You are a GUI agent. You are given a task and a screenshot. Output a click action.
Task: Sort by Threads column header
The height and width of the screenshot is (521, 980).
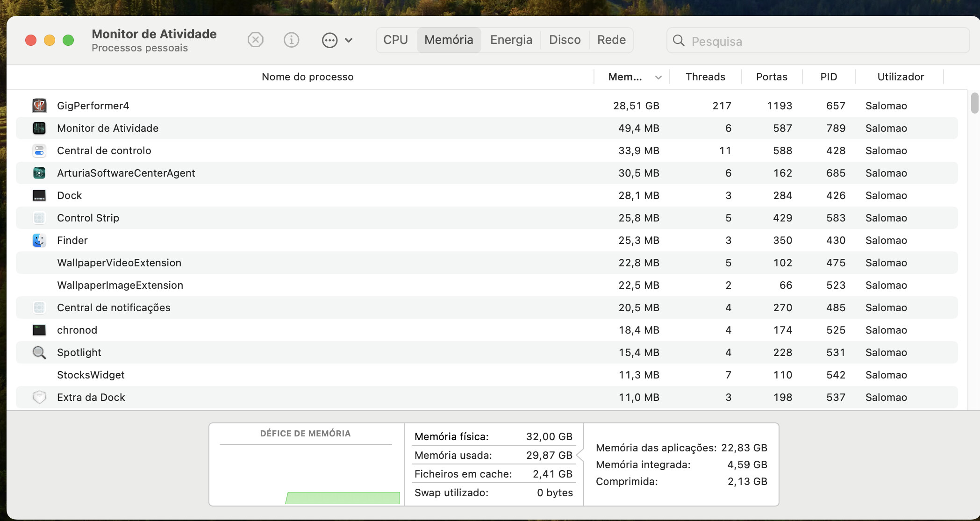click(705, 77)
